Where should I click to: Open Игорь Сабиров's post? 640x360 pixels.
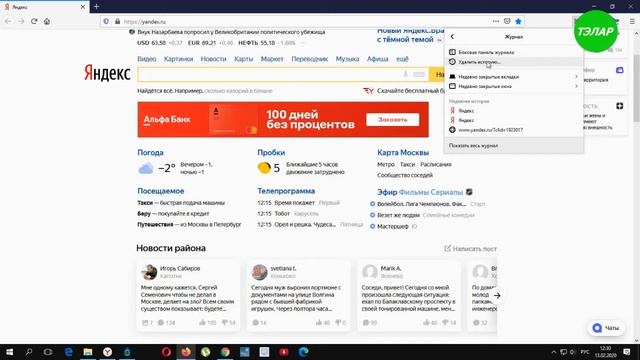pyautogui.click(x=188, y=296)
